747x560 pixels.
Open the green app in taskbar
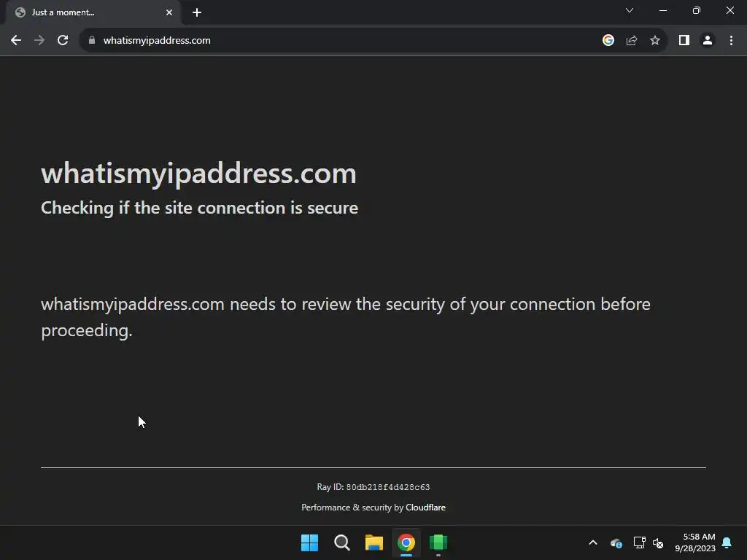(438, 542)
